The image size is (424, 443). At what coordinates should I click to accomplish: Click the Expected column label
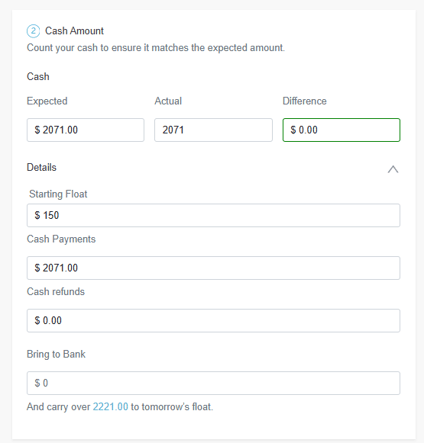[x=47, y=101]
